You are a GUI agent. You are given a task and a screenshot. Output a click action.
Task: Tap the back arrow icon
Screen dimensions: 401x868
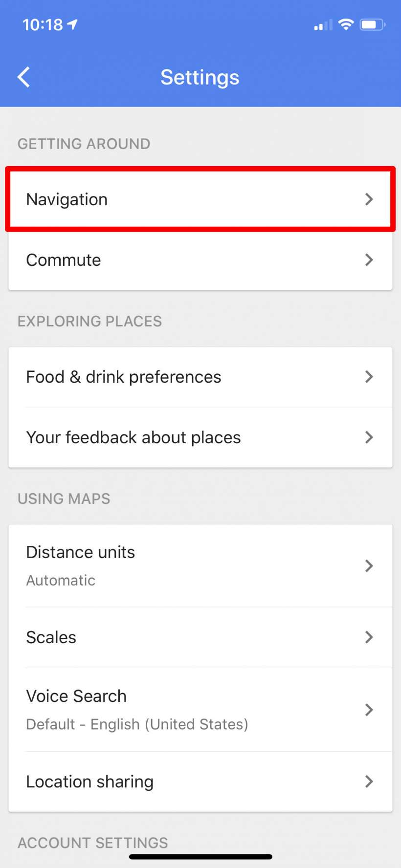click(24, 77)
